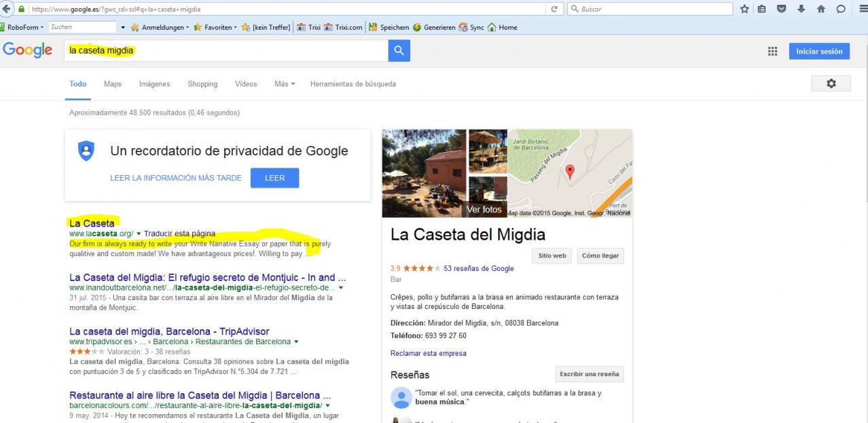Open the RoboForm menu dropdown
The height and width of the screenshot is (423, 868).
(22, 27)
